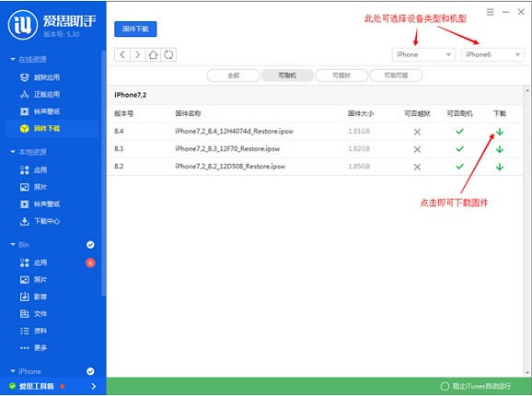
Task: Select iPhone7,2_8.2_12D508_Restore.ipsw file name
Action: pos(230,167)
